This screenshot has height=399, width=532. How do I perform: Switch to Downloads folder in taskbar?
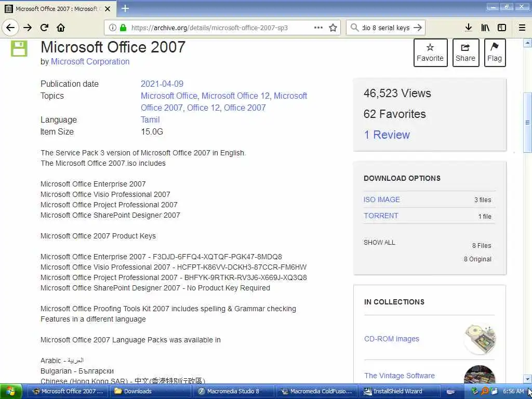(x=150, y=392)
